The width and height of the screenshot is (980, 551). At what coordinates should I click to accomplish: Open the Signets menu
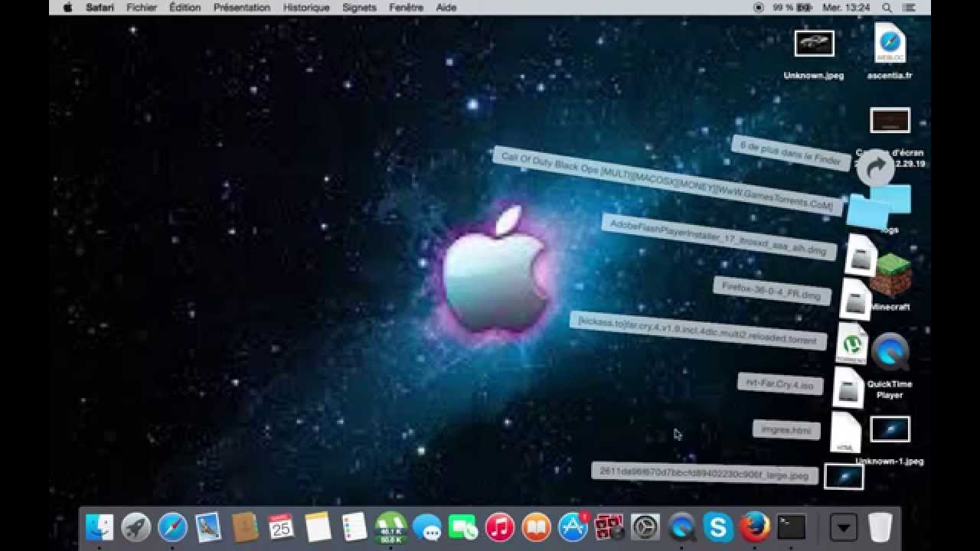[359, 8]
